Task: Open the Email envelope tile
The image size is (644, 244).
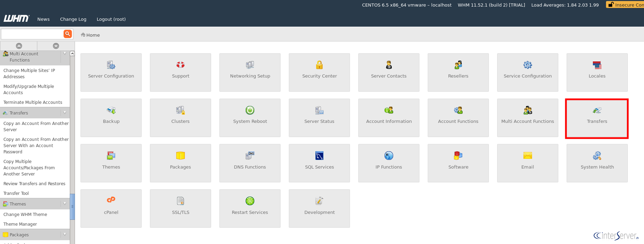Action: point(528,163)
